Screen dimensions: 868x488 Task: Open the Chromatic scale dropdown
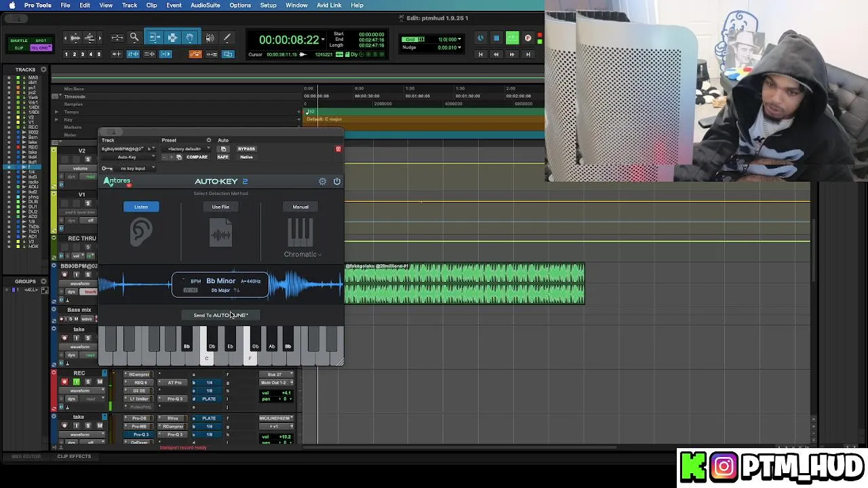point(302,254)
